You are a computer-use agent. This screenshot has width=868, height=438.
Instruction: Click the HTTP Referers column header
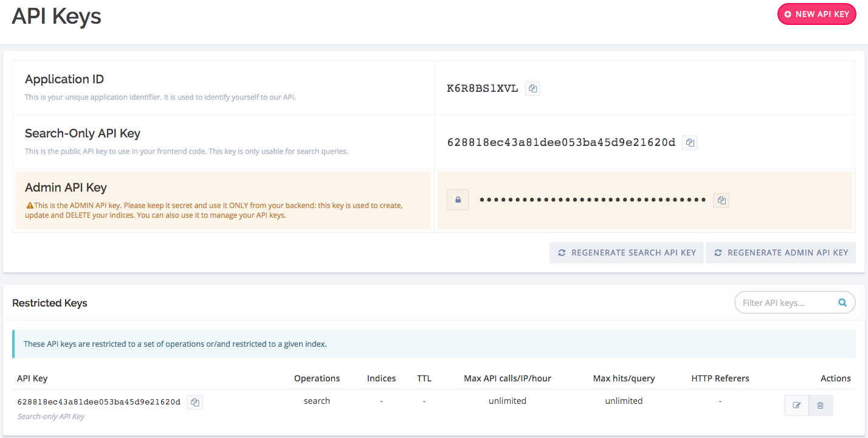pyautogui.click(x=720, y=378)
